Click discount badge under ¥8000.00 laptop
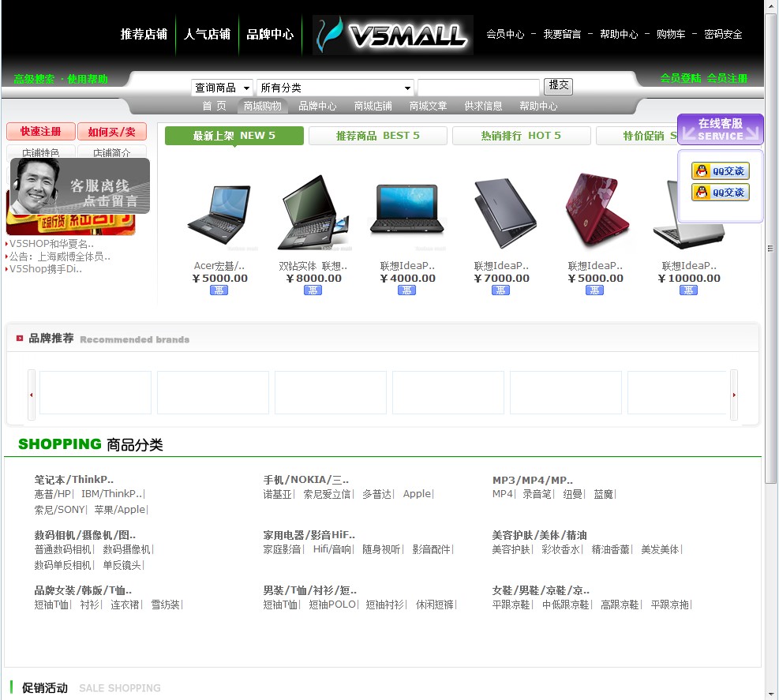This screenshot has height=700, width=779. [313, 290]
